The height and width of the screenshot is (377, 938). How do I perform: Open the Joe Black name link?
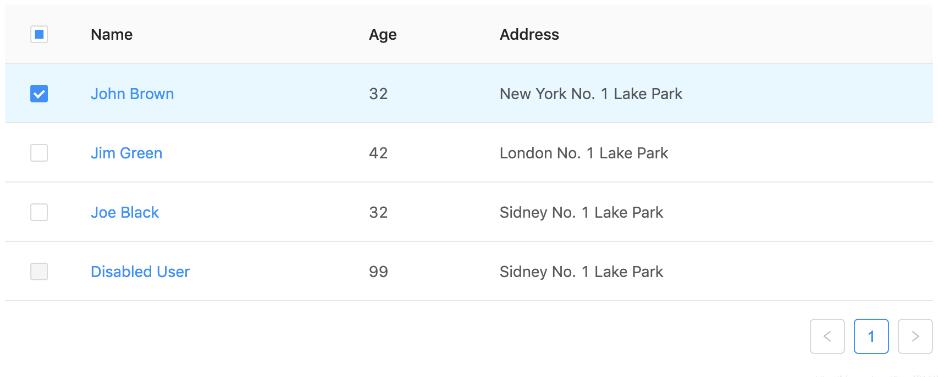coord(124,212)
